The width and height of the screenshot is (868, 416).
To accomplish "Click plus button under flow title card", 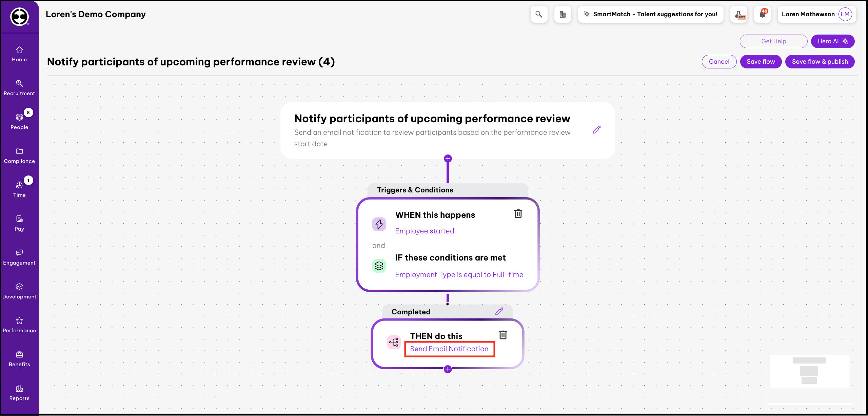I will 448,159.
